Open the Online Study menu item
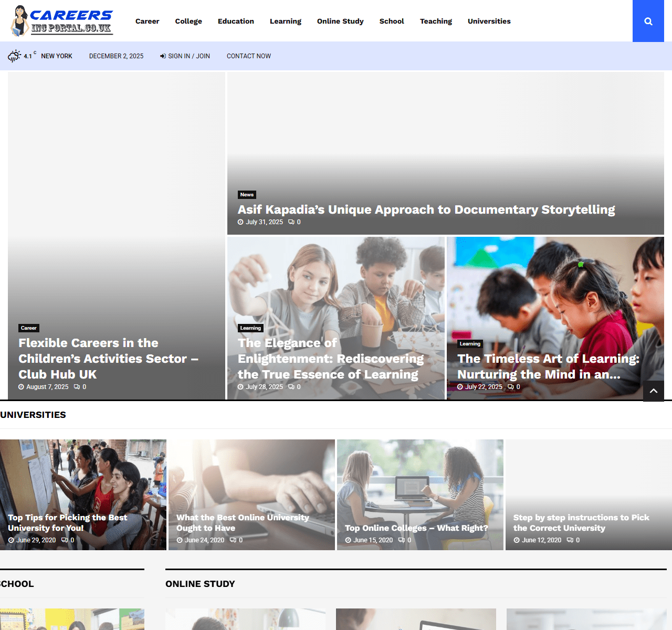This screenshot has width=672, height=630. point(340,21)
